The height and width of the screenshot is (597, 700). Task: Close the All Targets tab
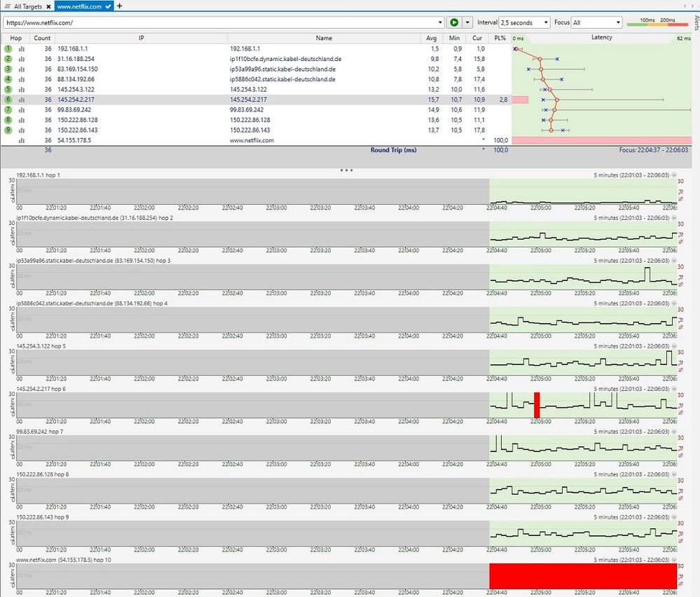point(48,7)
